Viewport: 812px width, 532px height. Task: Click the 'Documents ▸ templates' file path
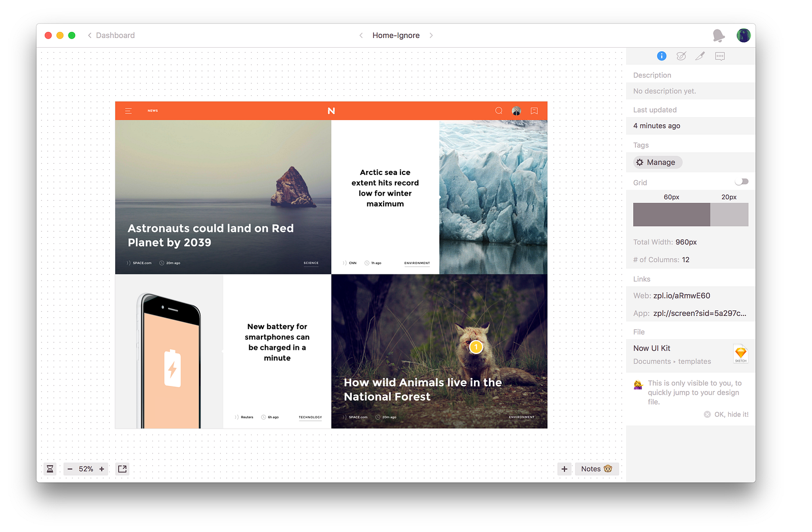672,362
